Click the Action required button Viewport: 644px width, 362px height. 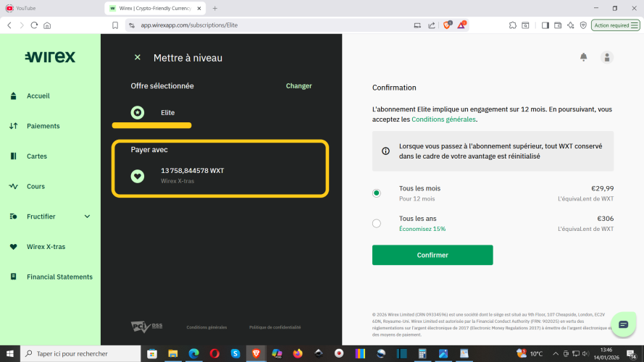click(x=615, y=25)
